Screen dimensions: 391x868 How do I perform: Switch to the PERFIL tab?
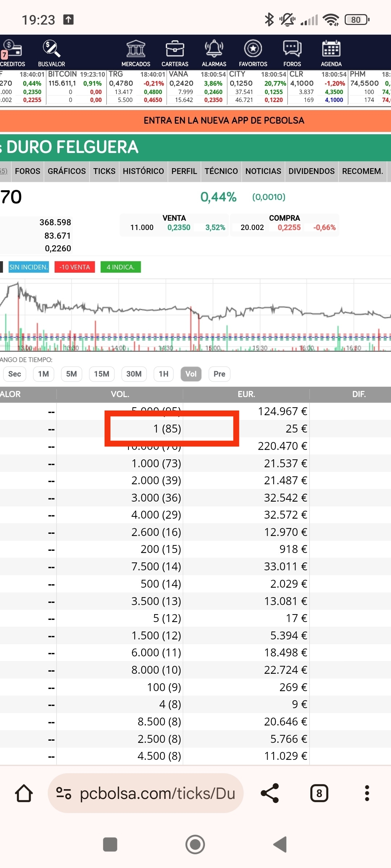pos(184,171)
